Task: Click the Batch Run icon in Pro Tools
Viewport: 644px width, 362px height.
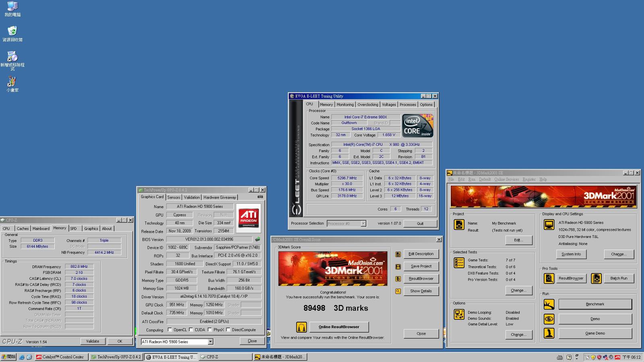Action: coord(597,278)
